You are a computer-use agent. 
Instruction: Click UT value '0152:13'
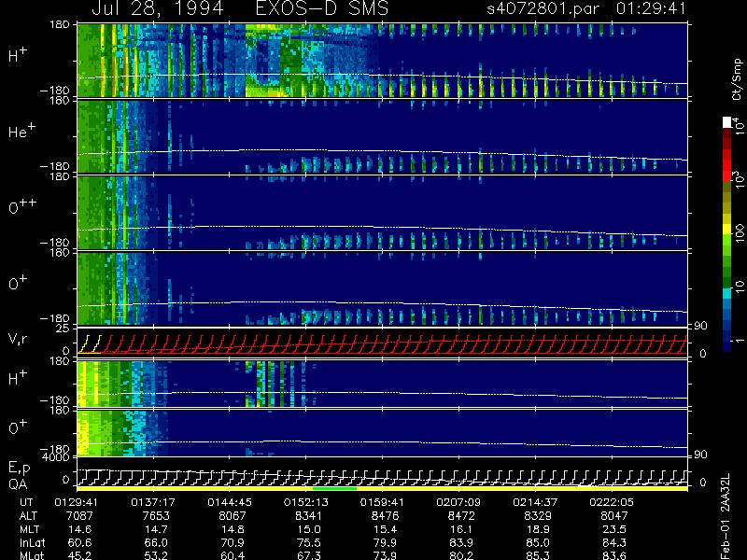point(306,502)
